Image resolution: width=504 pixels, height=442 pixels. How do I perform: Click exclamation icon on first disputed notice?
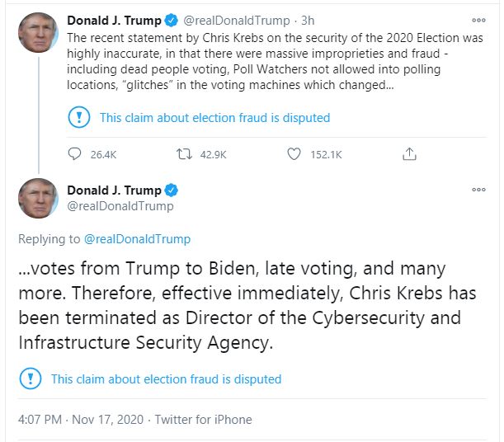(79, 117)
